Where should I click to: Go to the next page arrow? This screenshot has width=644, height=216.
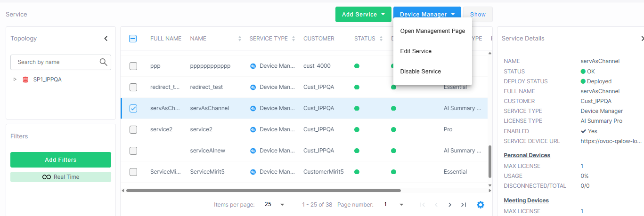point(450,205)
